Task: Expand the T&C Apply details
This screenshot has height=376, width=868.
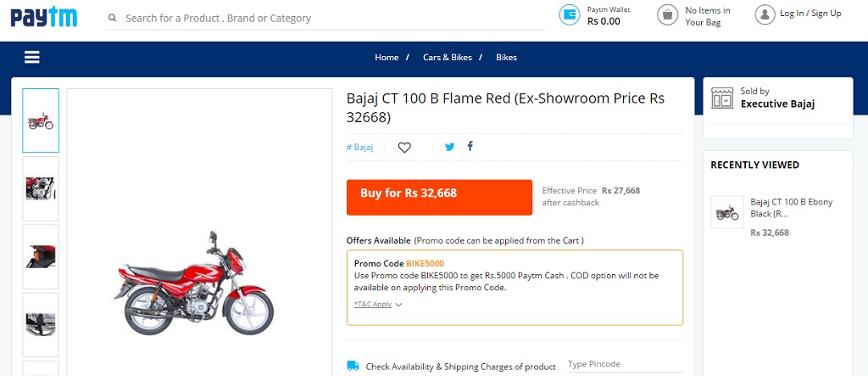Action: click(378, 304)
